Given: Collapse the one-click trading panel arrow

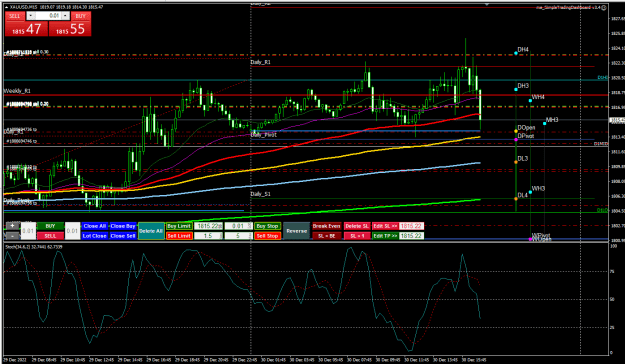Looking at the screenshot, I should [7, 7].
